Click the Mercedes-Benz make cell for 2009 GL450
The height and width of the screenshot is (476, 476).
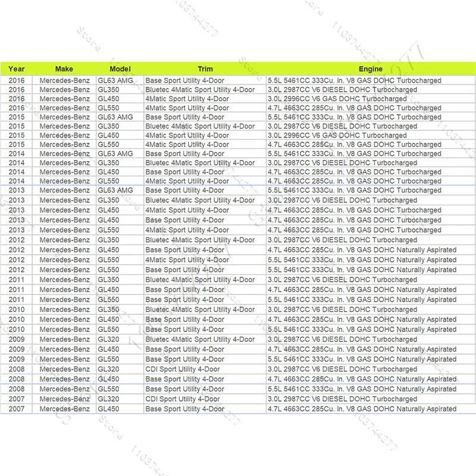point(64,349)
